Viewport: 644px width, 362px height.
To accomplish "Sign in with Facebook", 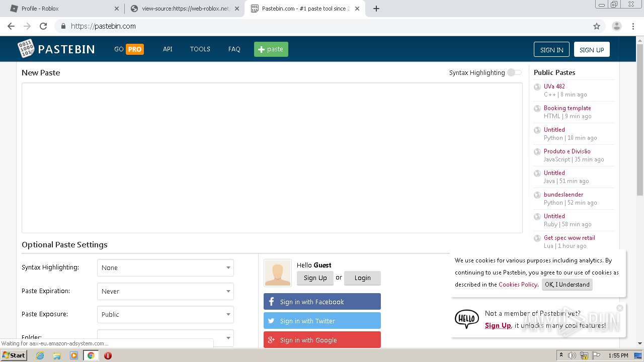I will [322, 302].
